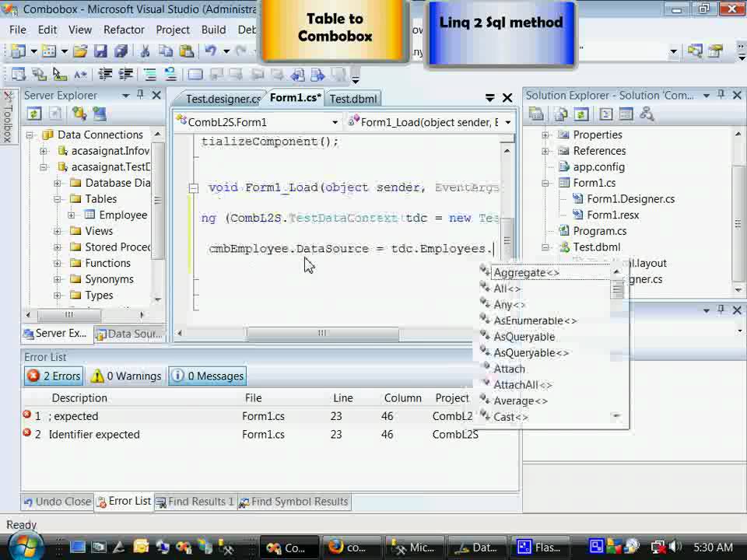Image resolution: width=747 pixels, height=560 pixels.
Task: Toggle the 2 Errors filter button
Action: [x=54, y=376]
